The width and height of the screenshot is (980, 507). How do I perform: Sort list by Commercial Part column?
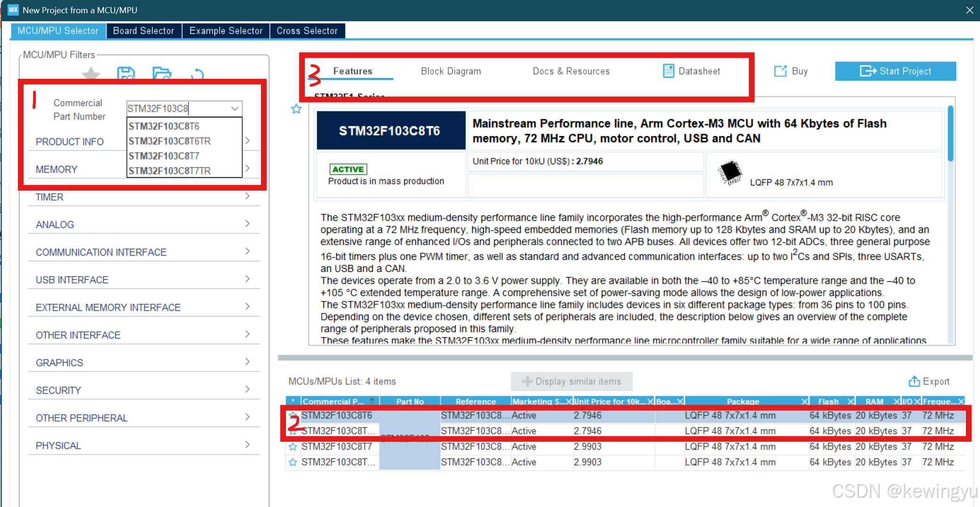point(340,401)
